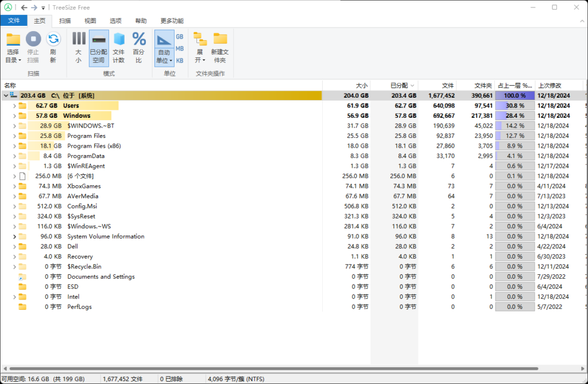This screenshot has width=588, height=384.
Task: Click the horizontal scrollbar thumb
Action: coord(274,368)
